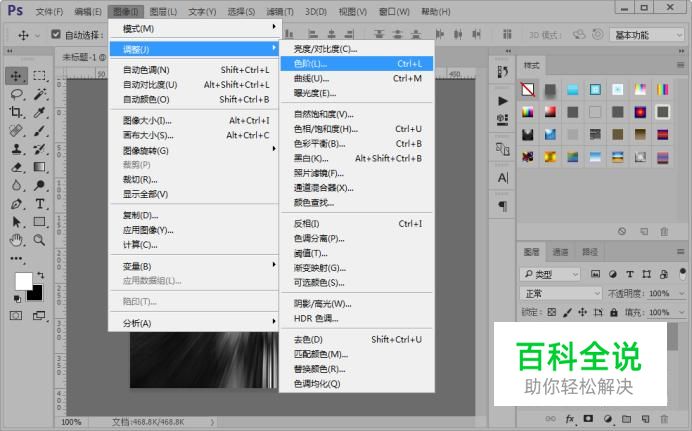Image resolution: width=692 pixels, height=431 pixels.
Task: Open the 滤镜(T) menu
Action: (280, 11)
